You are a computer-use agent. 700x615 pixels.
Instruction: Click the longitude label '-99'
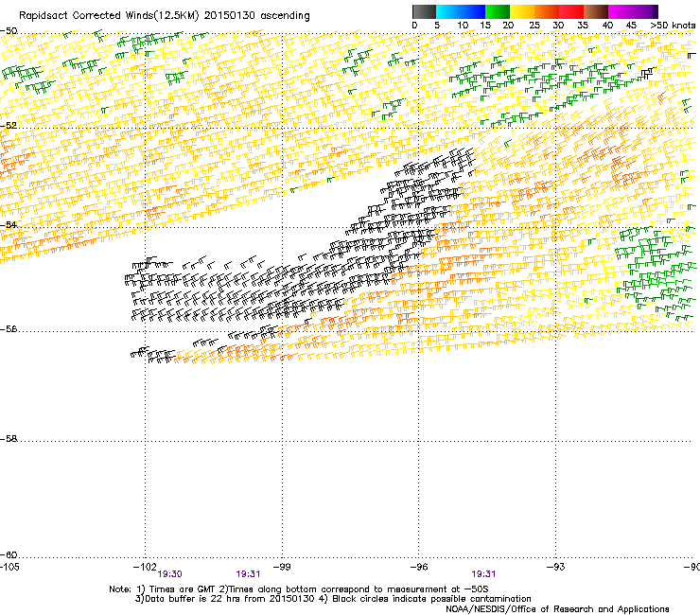point(282,567)
